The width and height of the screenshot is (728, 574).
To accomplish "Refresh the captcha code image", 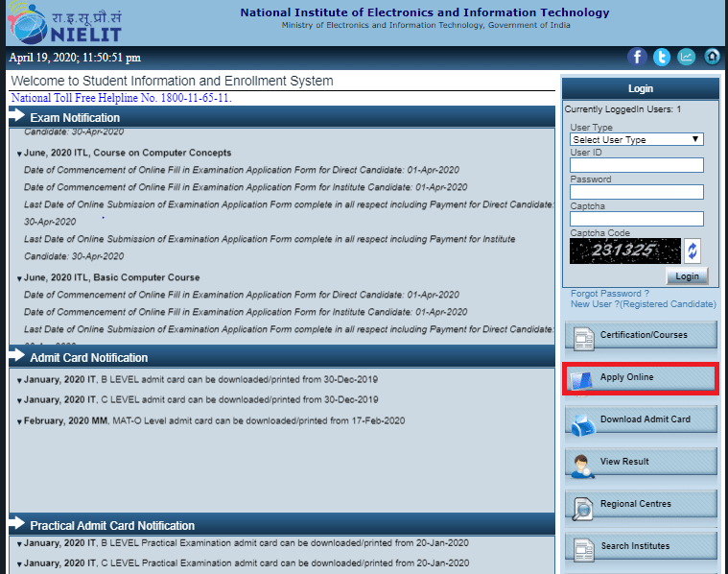I will coord(693,251).
